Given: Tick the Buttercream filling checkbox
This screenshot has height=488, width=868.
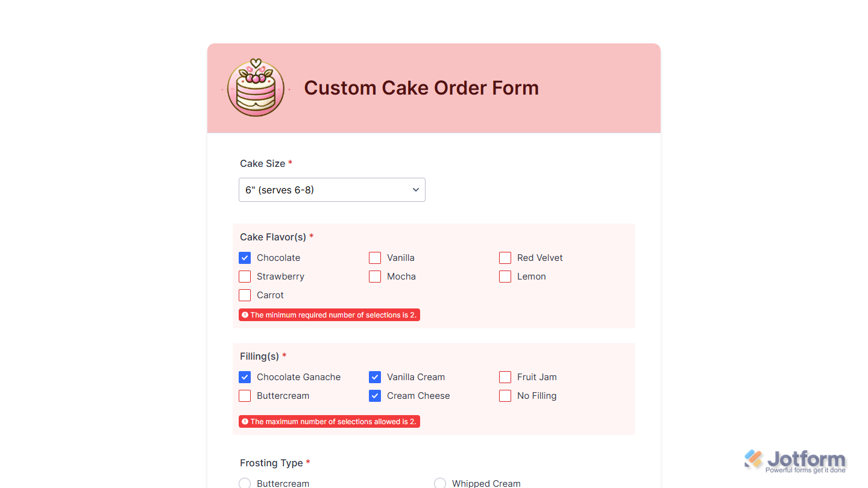Looking at the screenshot, I should [245, 396].
